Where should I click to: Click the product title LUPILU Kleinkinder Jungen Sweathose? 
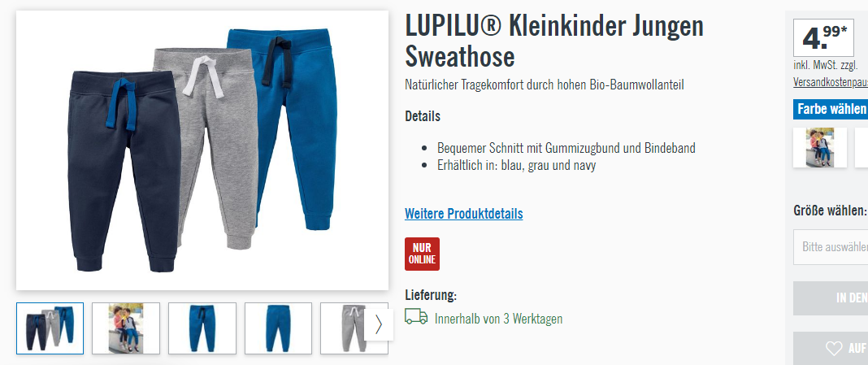(x=554, y=41)
